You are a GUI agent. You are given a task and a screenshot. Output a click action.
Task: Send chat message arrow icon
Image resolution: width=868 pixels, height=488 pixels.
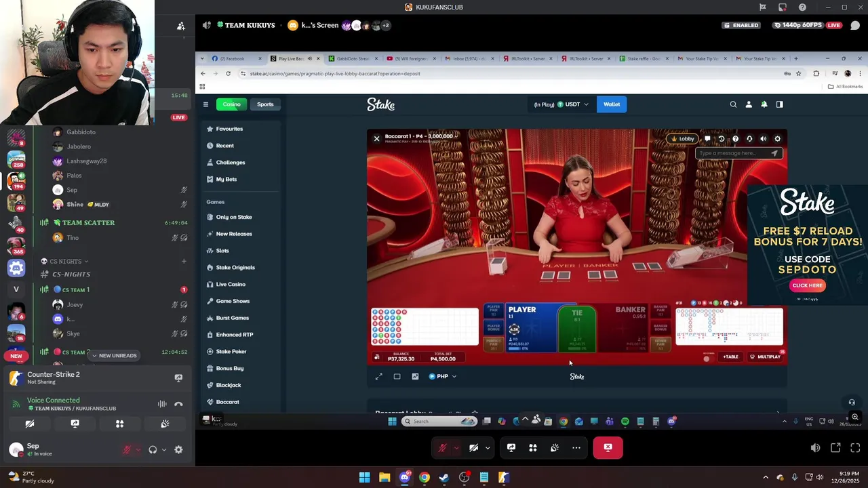[x=774, y=153]
